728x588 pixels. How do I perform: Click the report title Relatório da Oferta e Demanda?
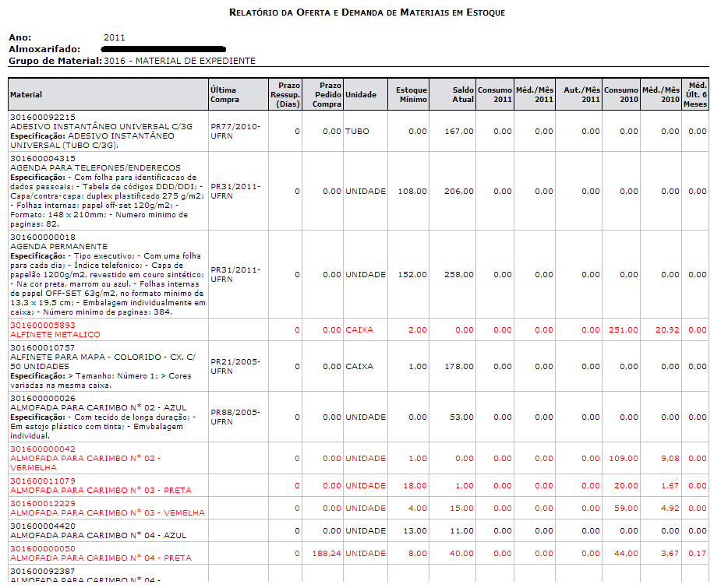(x=367, y=12)
